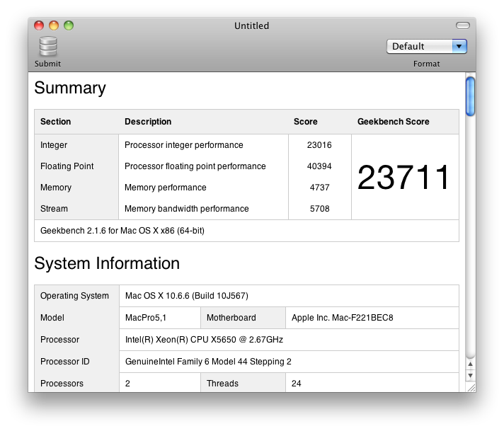Screen dimensions: 504x431
Task: Click the Geekbench Score column header
Action: [x=394, y=122]
